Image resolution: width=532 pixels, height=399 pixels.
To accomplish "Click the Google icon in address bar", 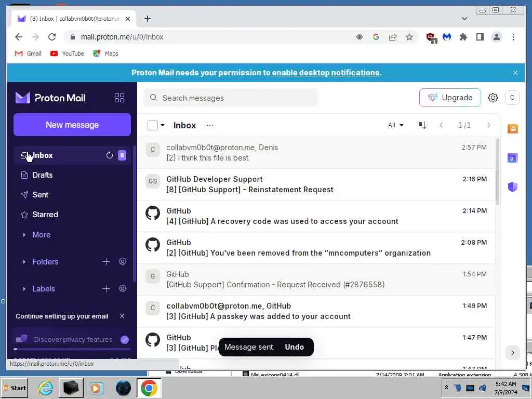I will pos(376,37).
